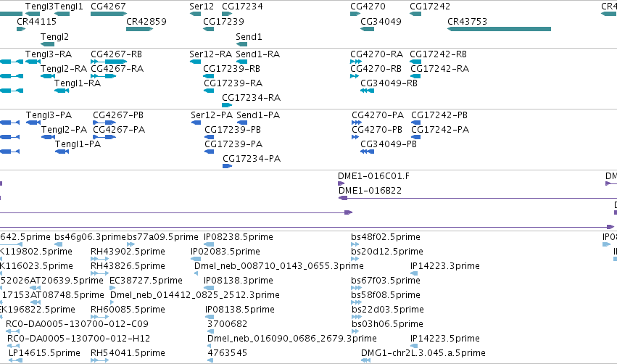Open the DME1-016C01.F feature label

373,176
